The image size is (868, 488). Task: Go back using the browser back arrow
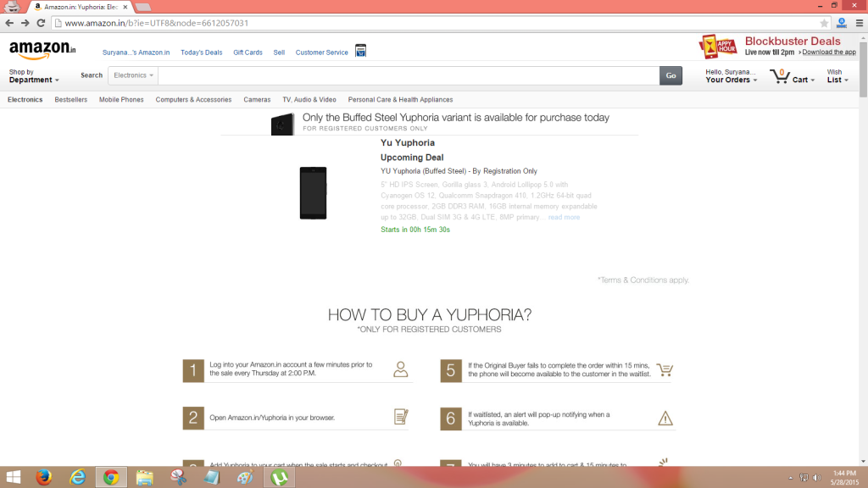tap(9, 23)
